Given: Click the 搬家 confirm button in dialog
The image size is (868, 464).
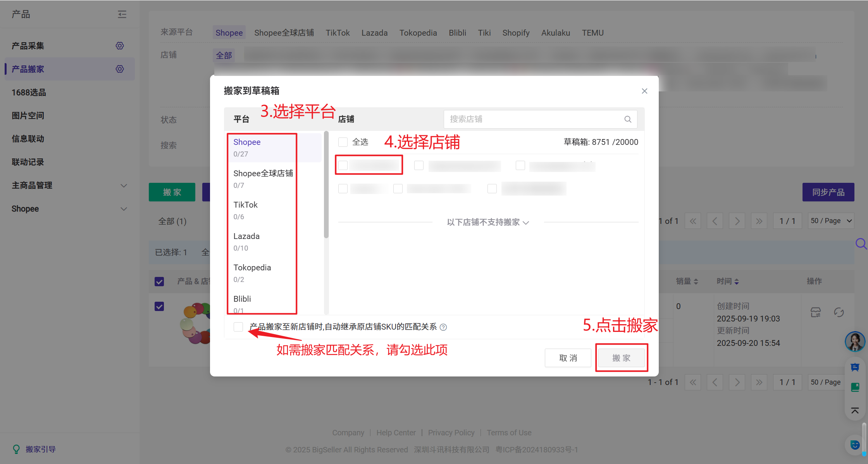Looking at the screenshot, I should point(621,358).
